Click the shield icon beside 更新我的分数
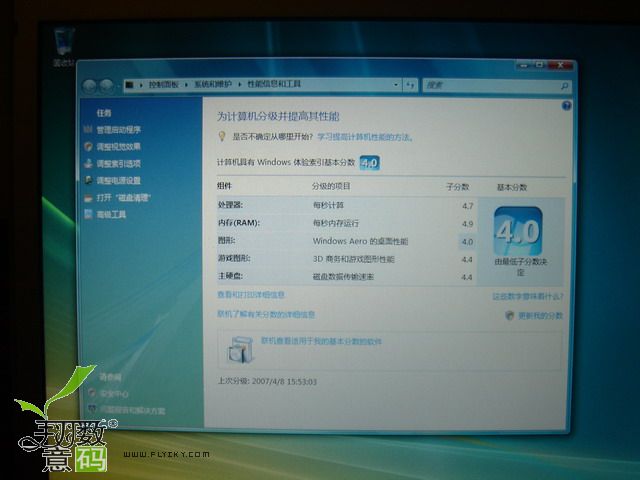Viewport: 640px width, 480px height. click(x=509, y=315)
